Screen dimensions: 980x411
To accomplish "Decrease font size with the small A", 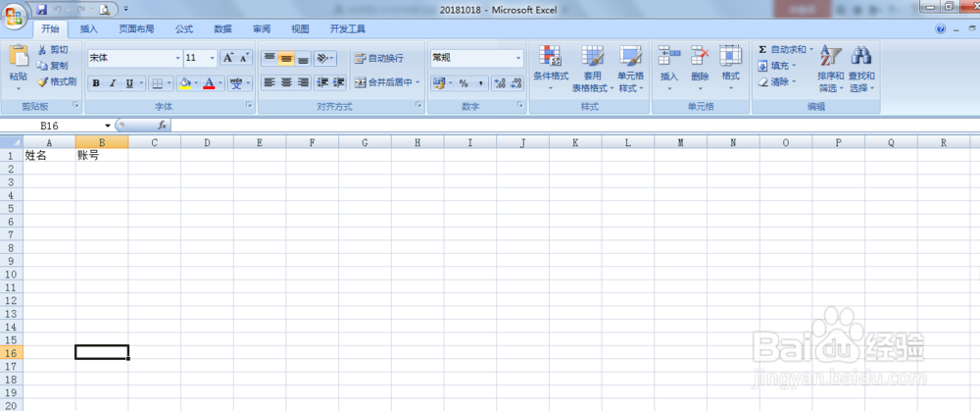I will coord(245,58).
